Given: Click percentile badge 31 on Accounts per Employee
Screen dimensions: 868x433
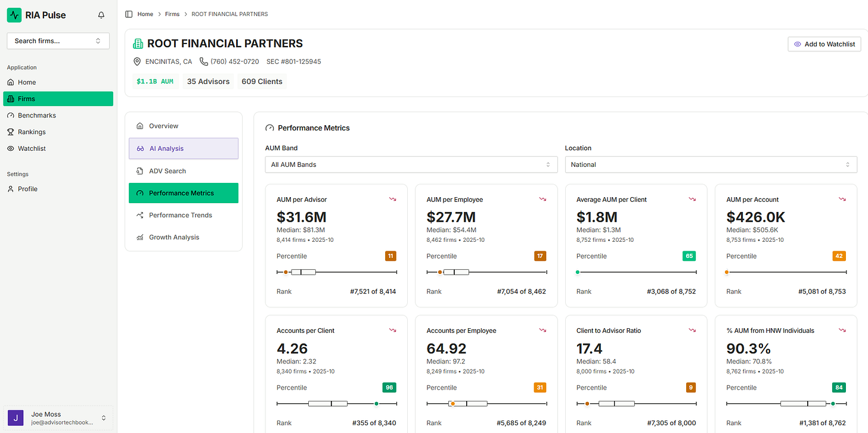Looking at the screenshot, I should tap(540, 387).
